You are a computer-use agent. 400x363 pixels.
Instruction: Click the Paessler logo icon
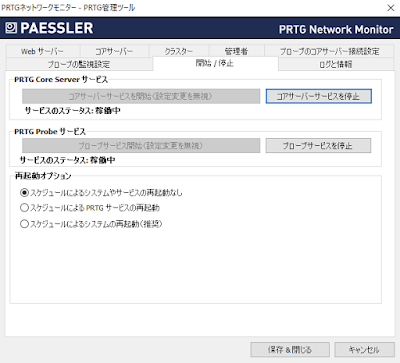click(11, 28)
